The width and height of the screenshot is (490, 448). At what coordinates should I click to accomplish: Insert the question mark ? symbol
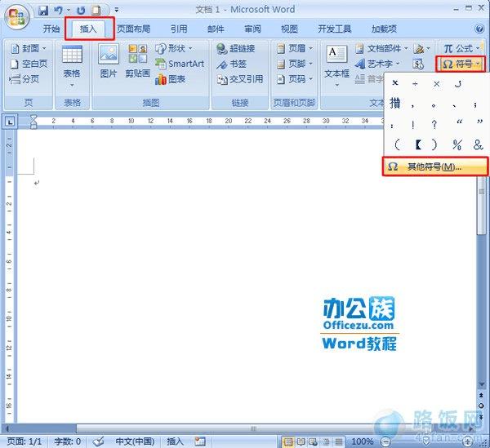434,125
